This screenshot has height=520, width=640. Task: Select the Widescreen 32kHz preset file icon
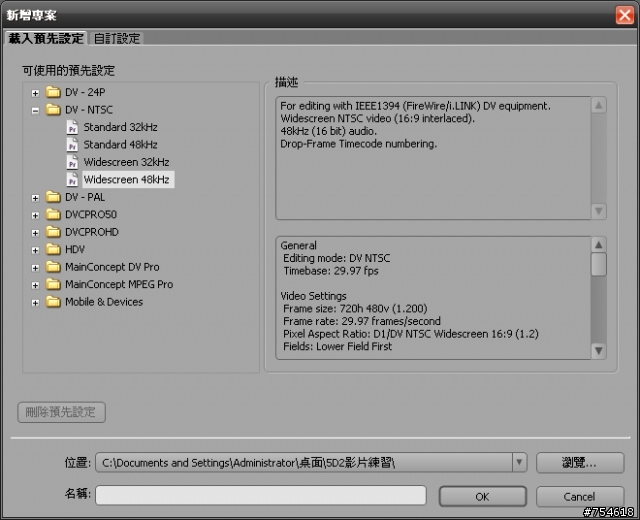click(x=72, y=162)
